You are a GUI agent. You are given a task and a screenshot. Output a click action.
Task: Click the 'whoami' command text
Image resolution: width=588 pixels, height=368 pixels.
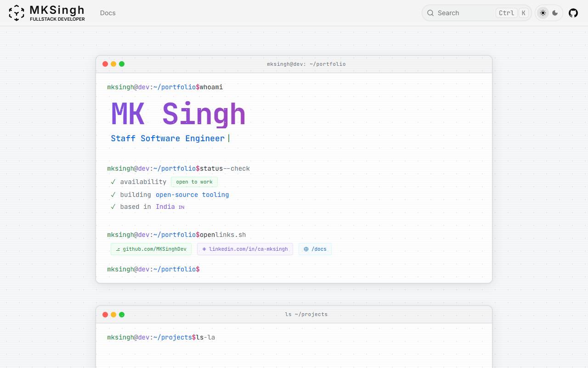click(x=211, y=87)
